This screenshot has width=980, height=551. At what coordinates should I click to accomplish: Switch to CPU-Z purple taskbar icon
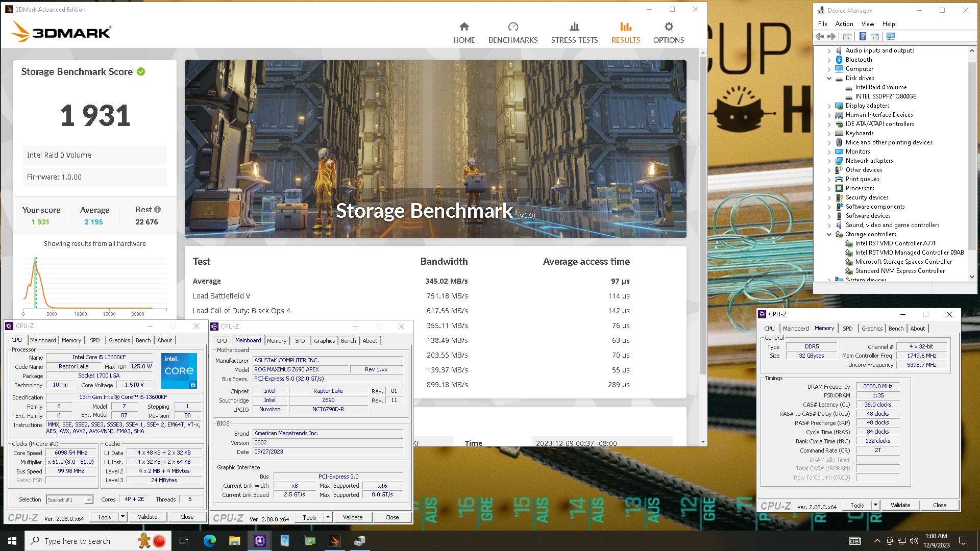point(260,541)
